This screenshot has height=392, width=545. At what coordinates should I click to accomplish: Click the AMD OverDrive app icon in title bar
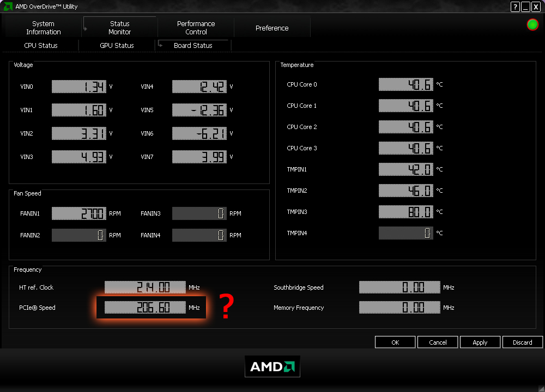(x=8, y=6)
